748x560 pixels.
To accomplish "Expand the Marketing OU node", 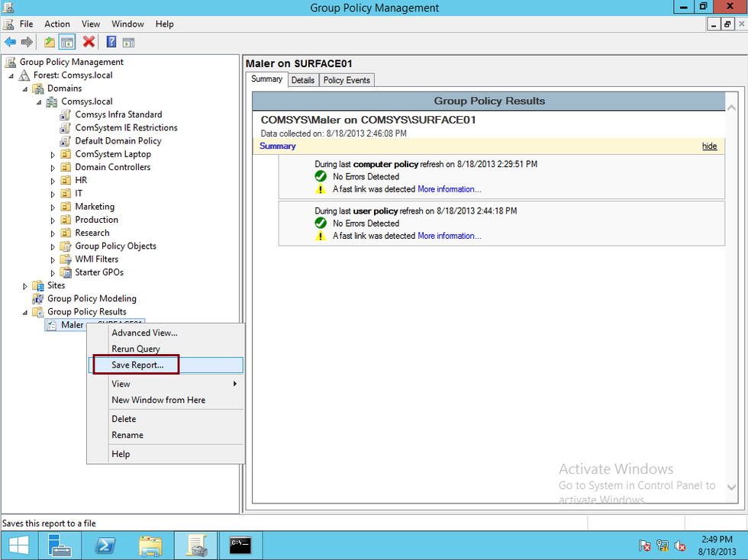I will pos(53,207).
